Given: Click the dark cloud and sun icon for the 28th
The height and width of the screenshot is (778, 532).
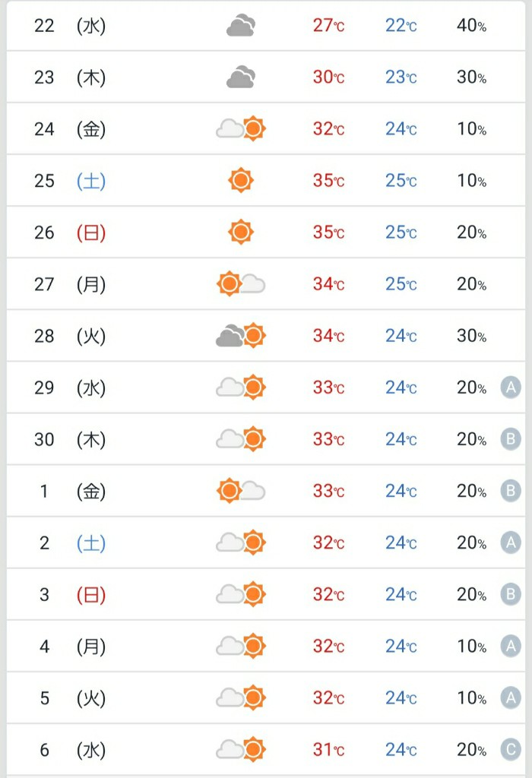Looking at the screenshot, I should click(241, 335).
